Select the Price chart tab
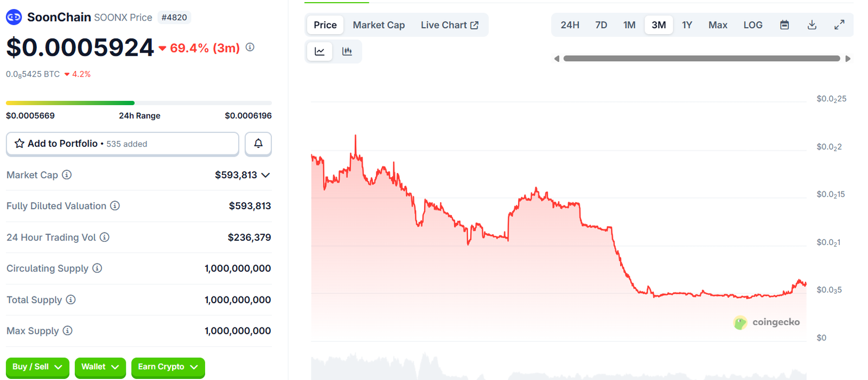Image resolution: width=868 pixels, height=380 pixels. pos(325,25)
